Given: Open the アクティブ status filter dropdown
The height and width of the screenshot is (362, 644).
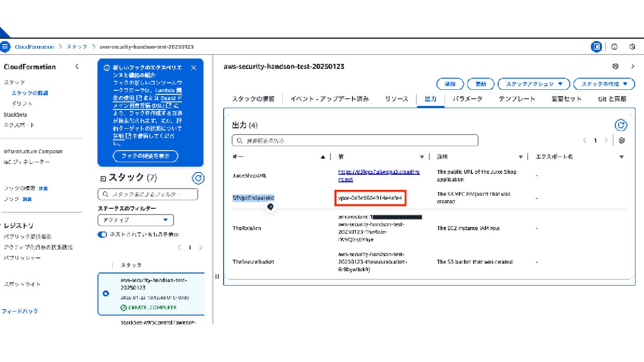Looking at the screenshot, I should pos(136,220).
